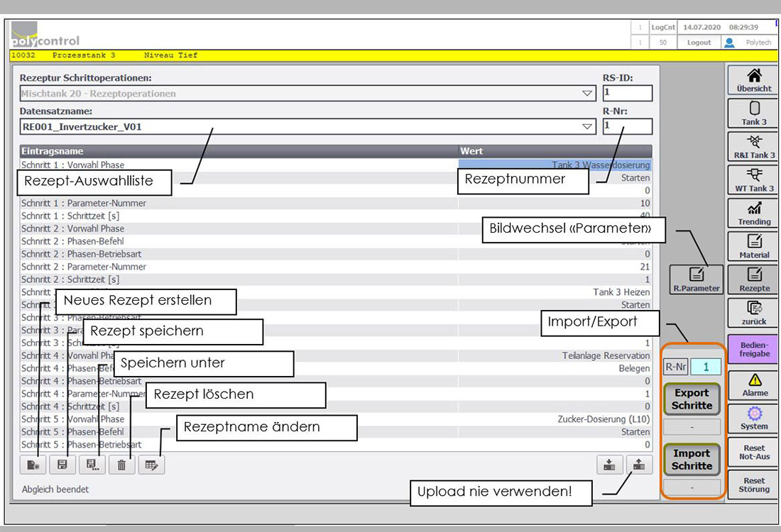Open the Material page
781x532 pixels.
[754, 246]
